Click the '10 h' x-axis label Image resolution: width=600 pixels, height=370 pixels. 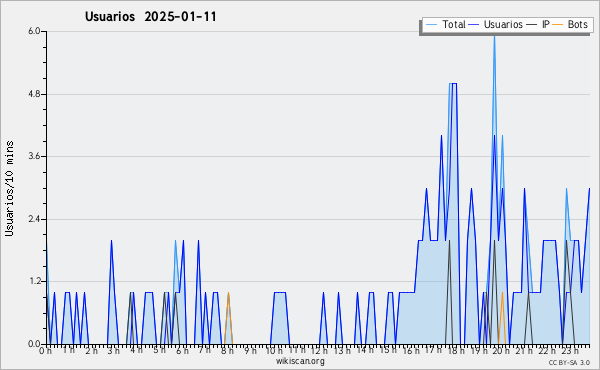click(274, 350)
